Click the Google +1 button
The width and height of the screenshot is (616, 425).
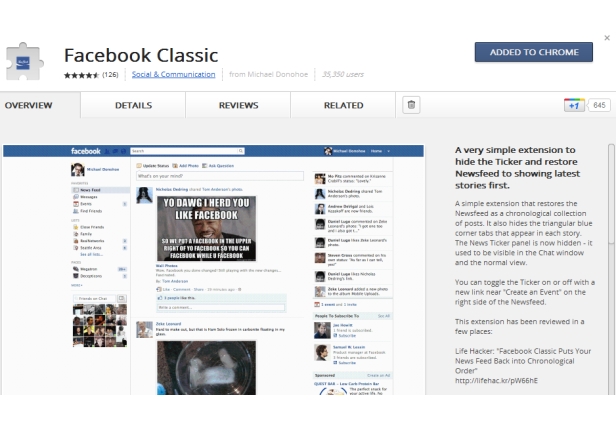(x=574, y=105)
